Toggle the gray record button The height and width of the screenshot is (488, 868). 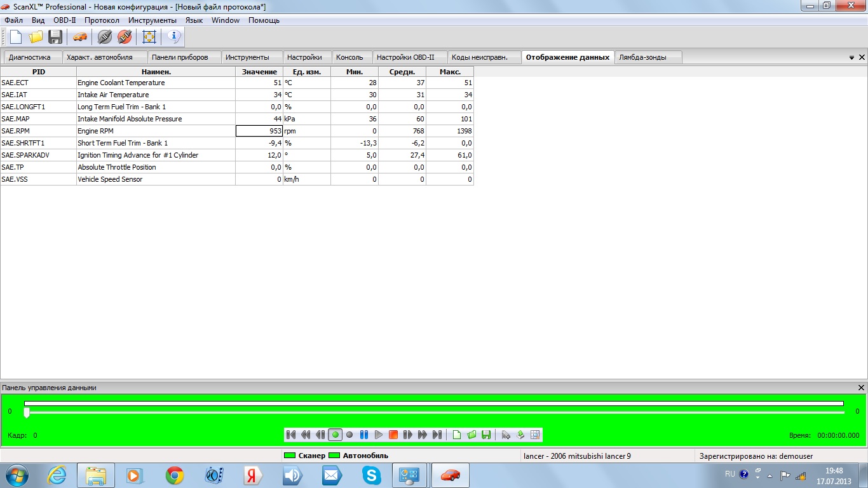pyautogui.click(x=349, y=435)
